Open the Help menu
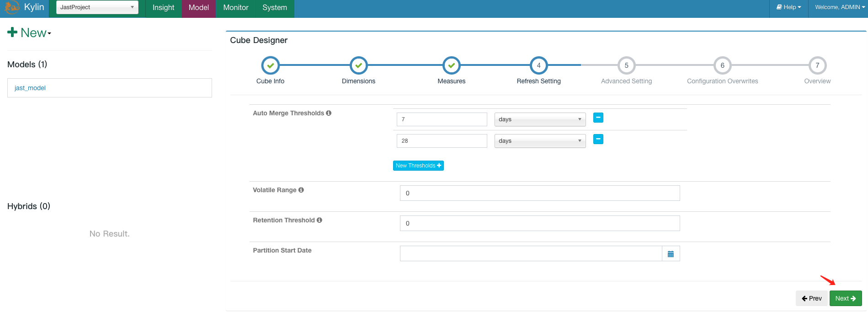 (788, 7)
